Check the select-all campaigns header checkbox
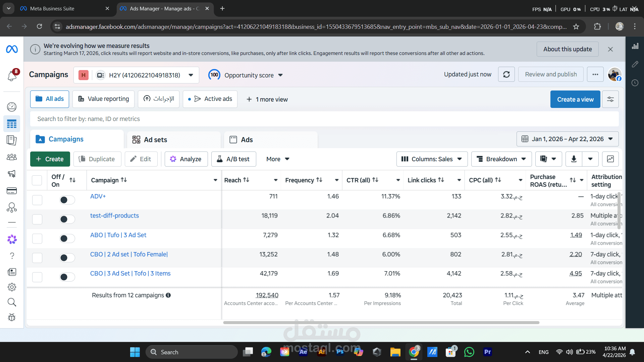Image resolution: width=644 pixels, height=362 pixels. coord(37,180)
